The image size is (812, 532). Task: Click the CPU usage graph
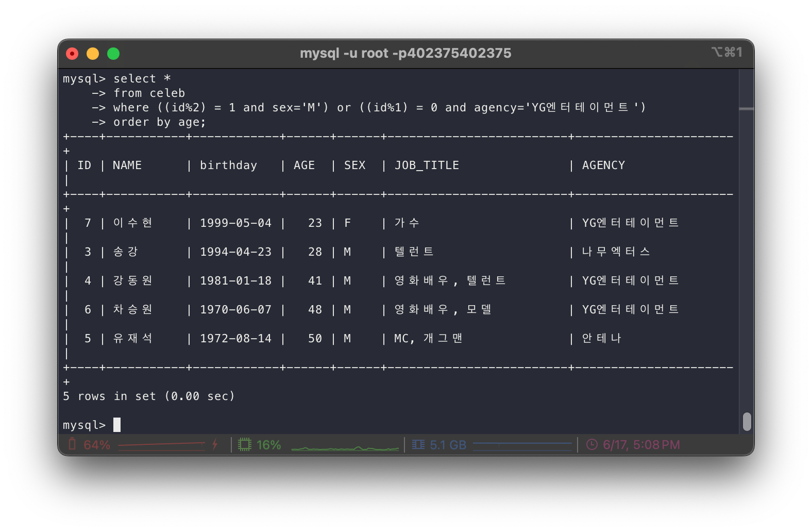[345, 447]
